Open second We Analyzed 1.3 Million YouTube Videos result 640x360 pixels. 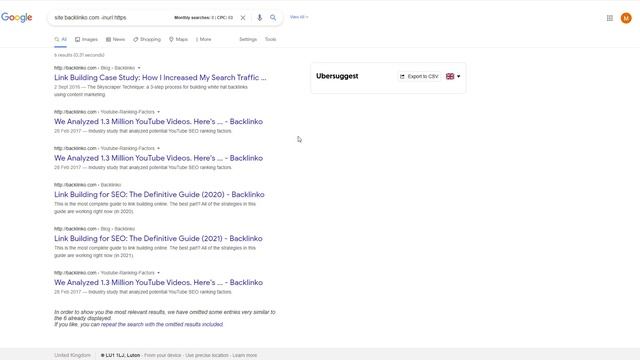pos(158,158)
